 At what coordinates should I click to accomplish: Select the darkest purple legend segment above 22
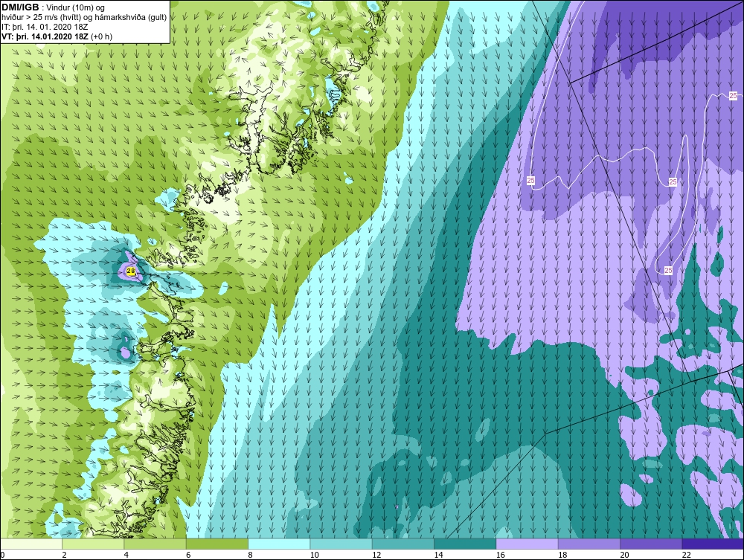(x=713, y=544)
